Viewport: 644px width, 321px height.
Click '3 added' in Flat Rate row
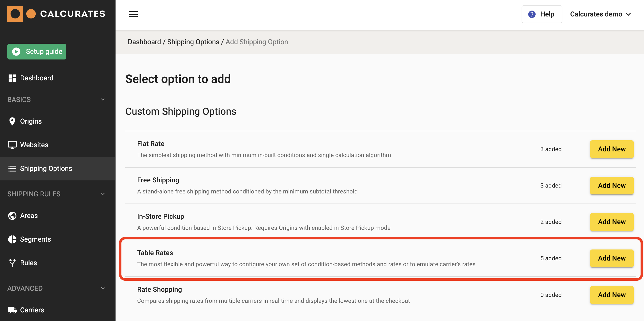[x=551, y=149]
